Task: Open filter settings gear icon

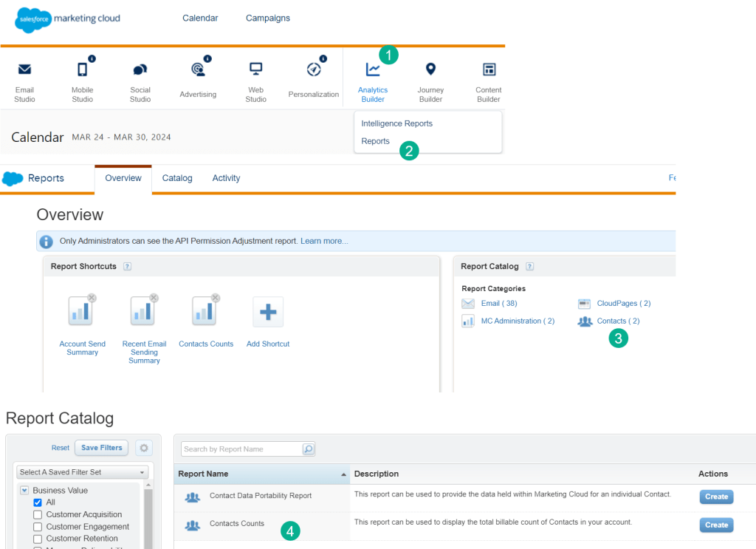Action: (143, 448)
